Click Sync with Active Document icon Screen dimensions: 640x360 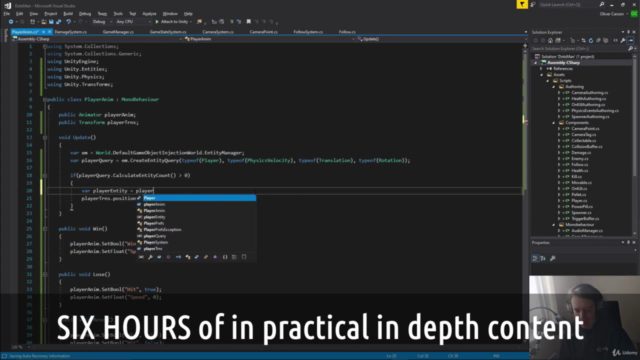(x=583, y=40)
